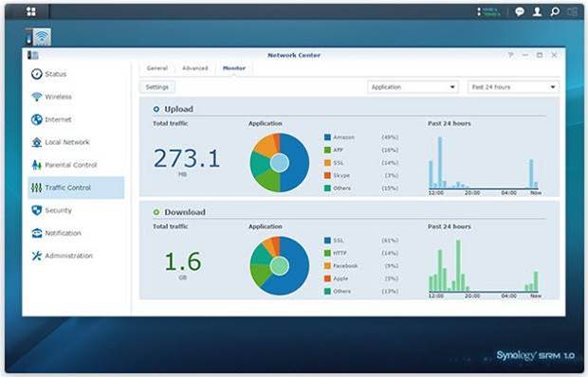The width and height of the screenshot is (588, 377).
Task: Click upload SSL orange legend swatch
Action: [327, 163]
